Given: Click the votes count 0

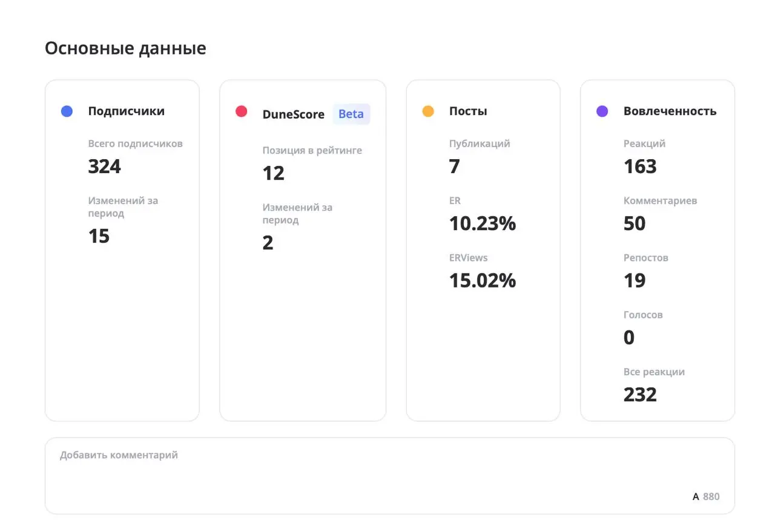Looking at the screenshot, I should click(629, 338).
